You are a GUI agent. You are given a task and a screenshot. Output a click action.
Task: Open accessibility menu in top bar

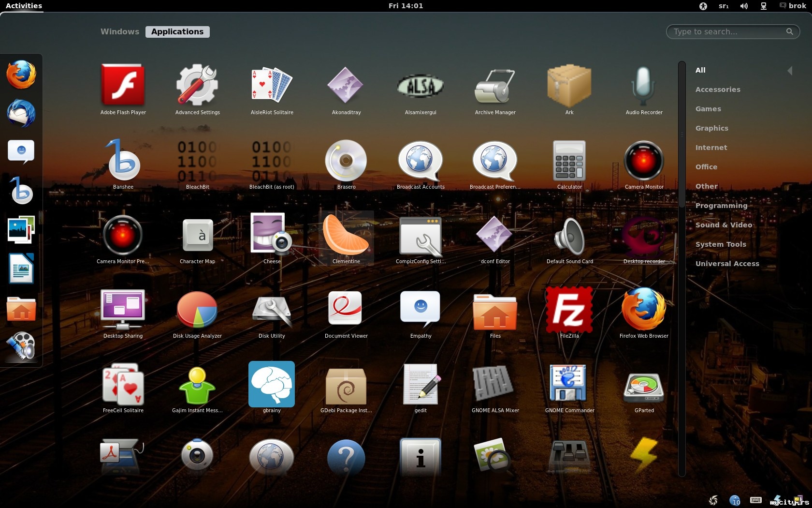pos(703,6)
